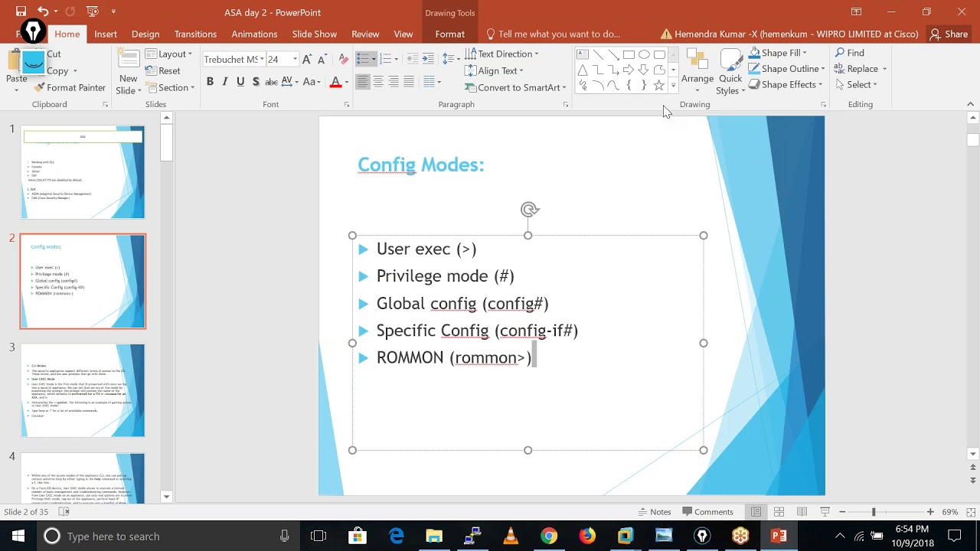The height and width of the screenshot is (551, 980).
Task: Select slide 3 thumbnail
Action: (x=83, y=390)
